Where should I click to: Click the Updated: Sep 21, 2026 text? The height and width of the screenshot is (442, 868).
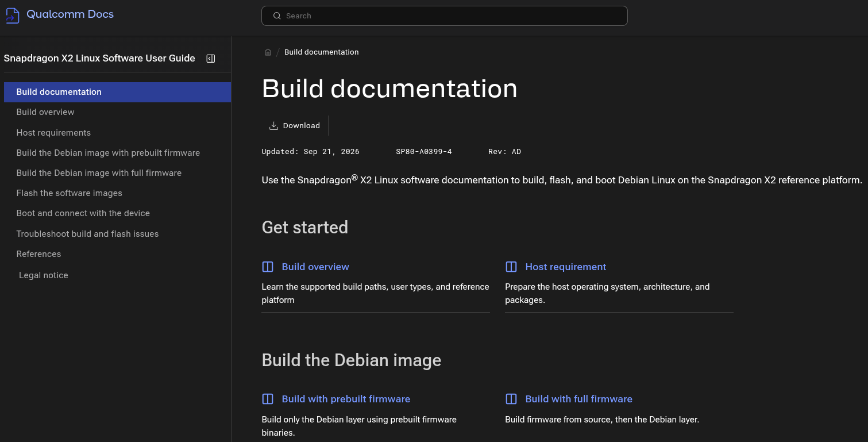click(x=310, y=152)
